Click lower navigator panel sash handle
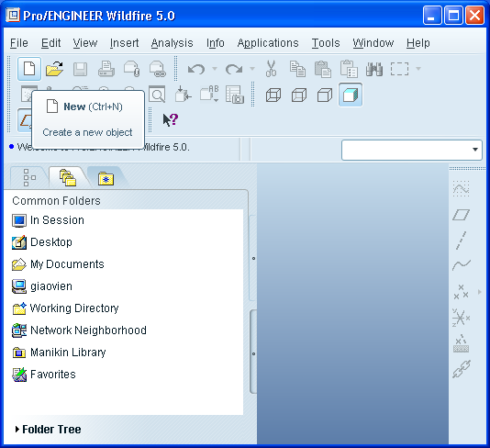 tap(253, 353)
